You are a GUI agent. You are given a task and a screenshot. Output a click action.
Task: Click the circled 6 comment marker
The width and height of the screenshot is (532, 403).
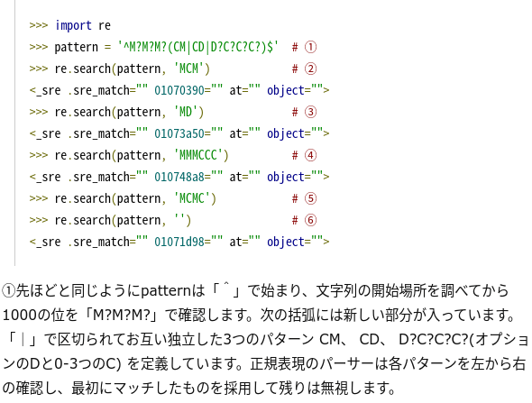[x=310, y=220]
